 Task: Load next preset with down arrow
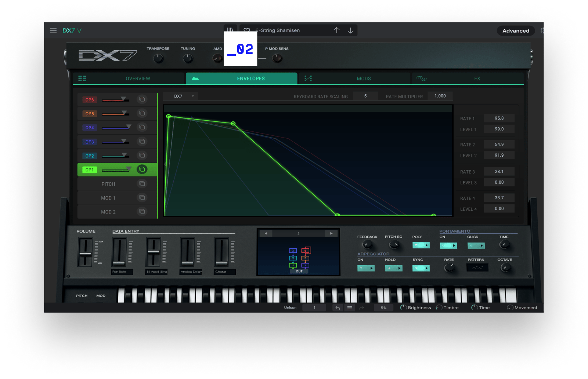tap(350, 30)
